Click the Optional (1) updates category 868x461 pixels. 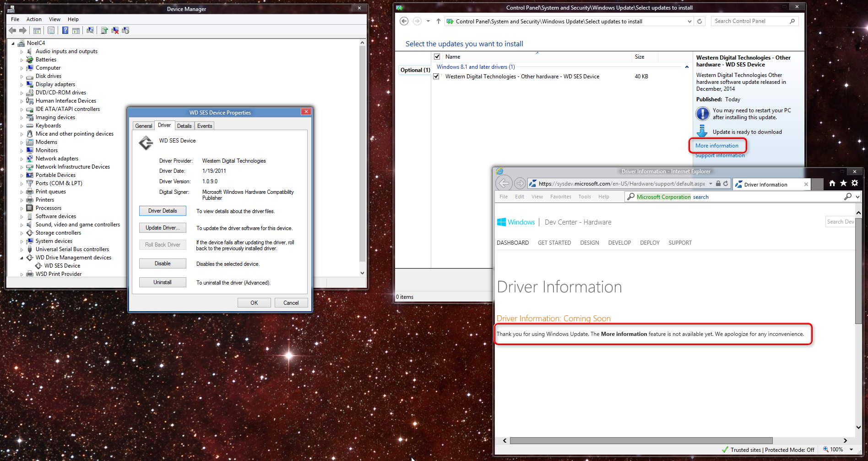(415, 70)
